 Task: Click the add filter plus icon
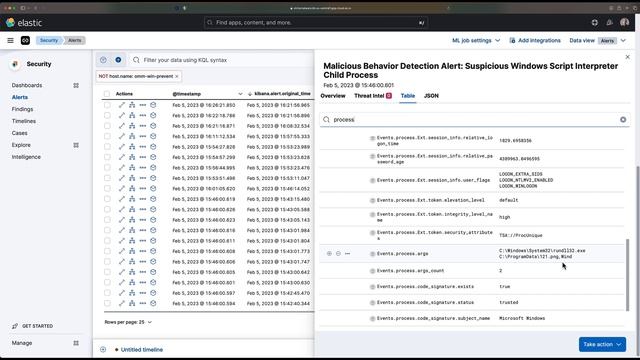[118, 60]
